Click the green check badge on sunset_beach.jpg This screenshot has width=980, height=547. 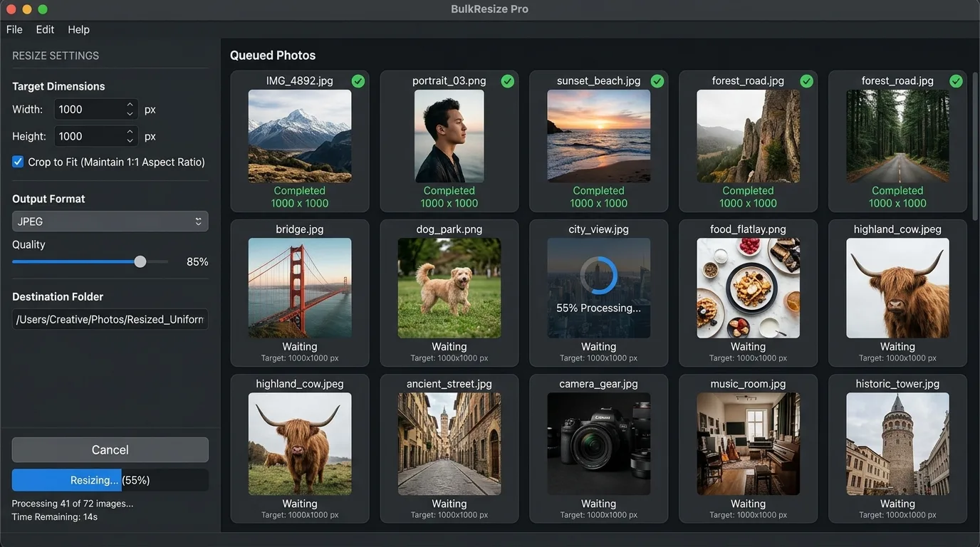click(x=657, y=81)
